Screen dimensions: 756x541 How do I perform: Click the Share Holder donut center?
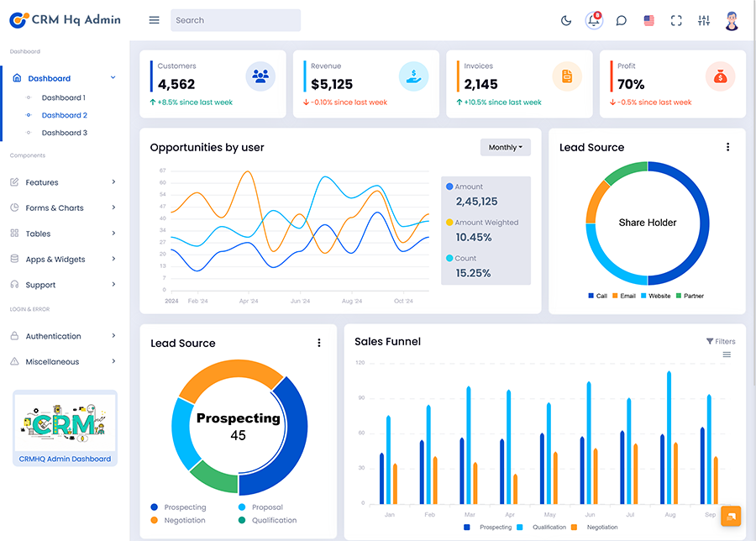(x=648, y=223)
